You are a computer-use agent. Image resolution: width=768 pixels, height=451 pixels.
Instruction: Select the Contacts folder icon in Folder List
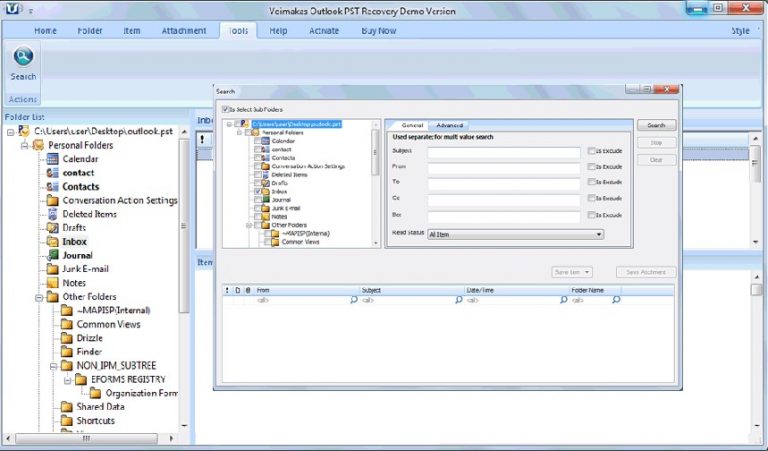52,187
